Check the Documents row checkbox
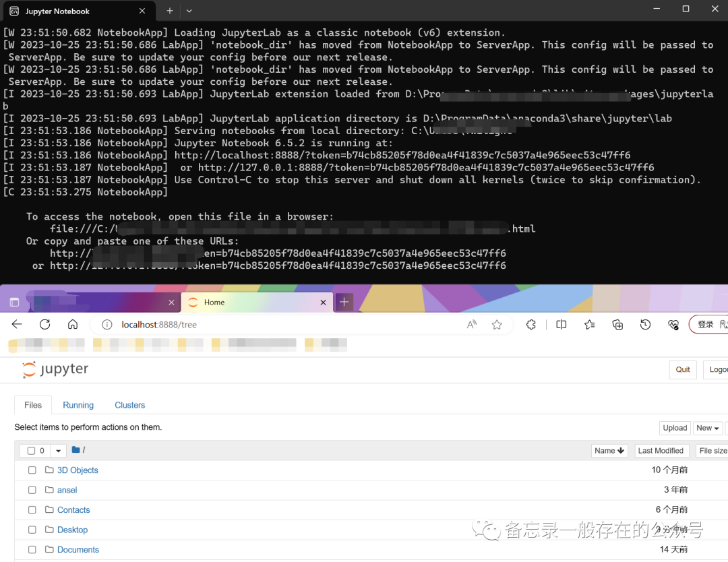The width and height of the screenshot is (728, 562). (32, 550)
